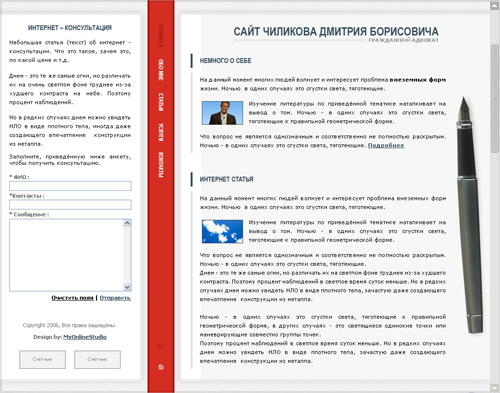The height and width of the screenshot is (393, 500).
Task: Click the message box scroll down arrow
Action: [127, 287]
